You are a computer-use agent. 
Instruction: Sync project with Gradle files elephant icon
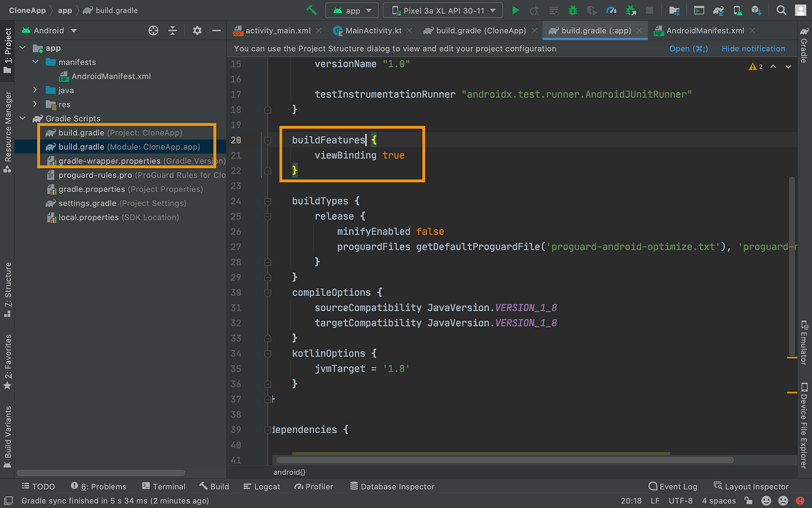[718, 10]
